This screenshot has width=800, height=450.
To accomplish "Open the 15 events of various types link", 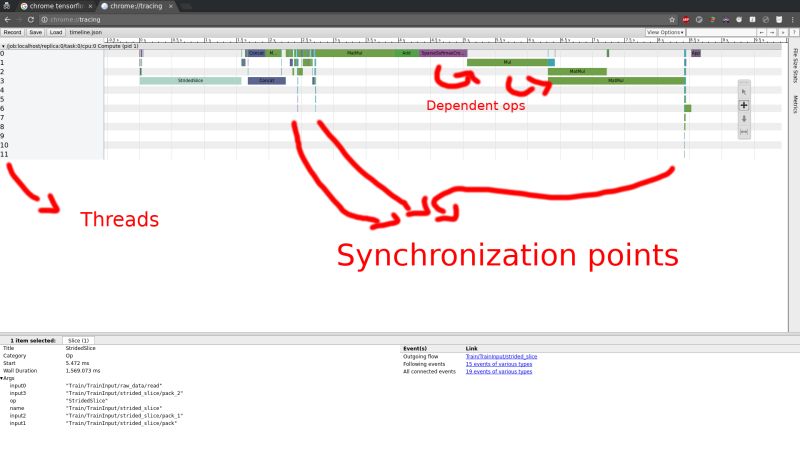I will 498,364.
